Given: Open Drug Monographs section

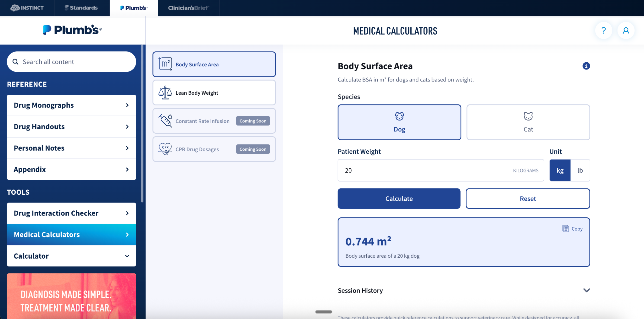Looking at the screenshot, I should pos(71,105).
